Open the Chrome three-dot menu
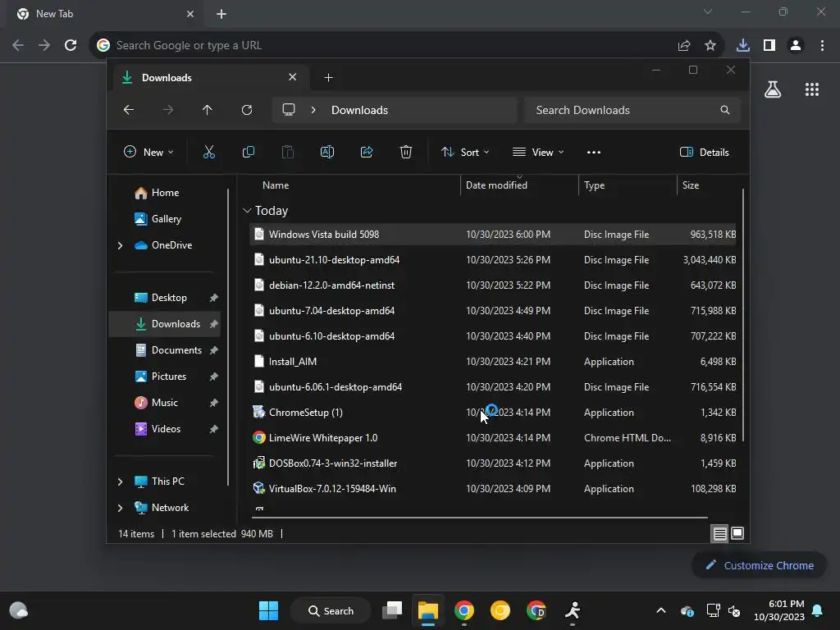This screenshot has width=840, height=630. click(822, 46)
